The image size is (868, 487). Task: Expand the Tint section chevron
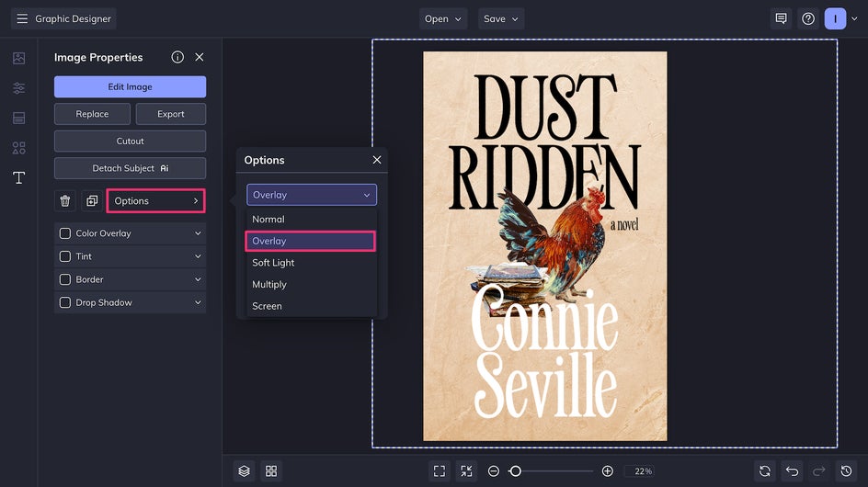(x=198, y=256)
